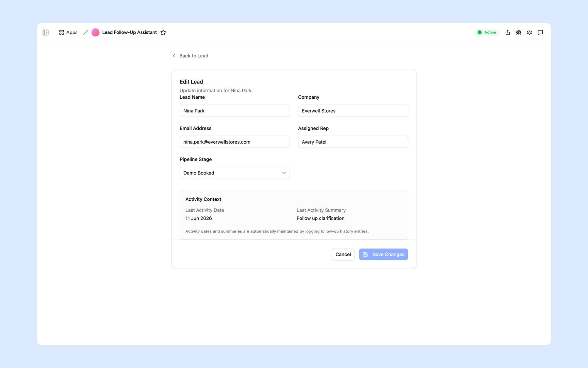Viewport: 588px width, 368px height.
Task: Go back via Back to Lead link
Action: 190,56
